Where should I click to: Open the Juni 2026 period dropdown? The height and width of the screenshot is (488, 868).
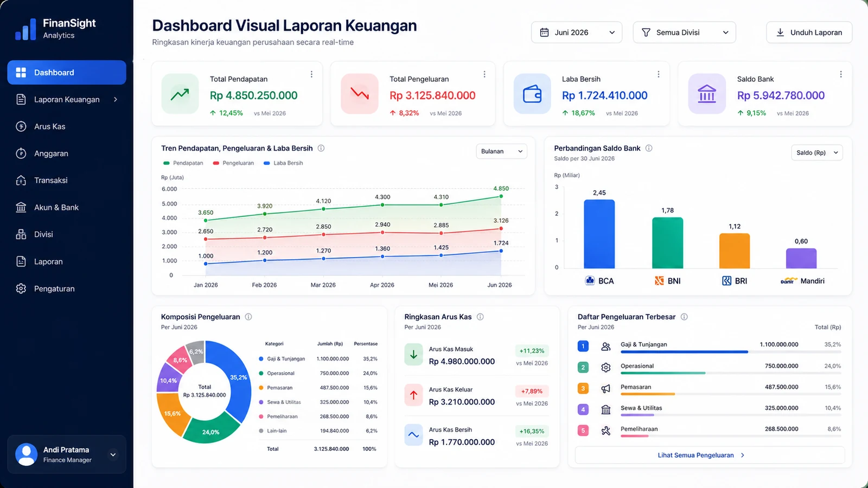click(577, 33)
